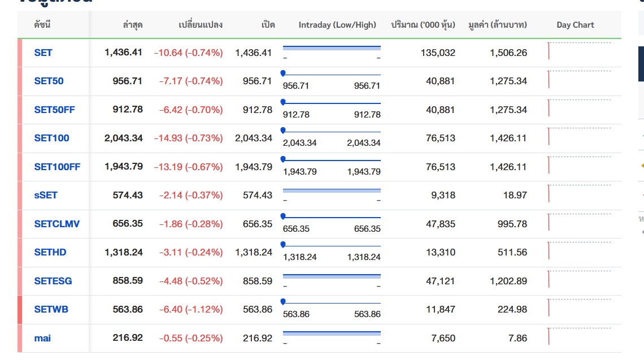Screen dimensions: 644x364
Task: Click the SETWB row day chart
Action: pos(579,308)
